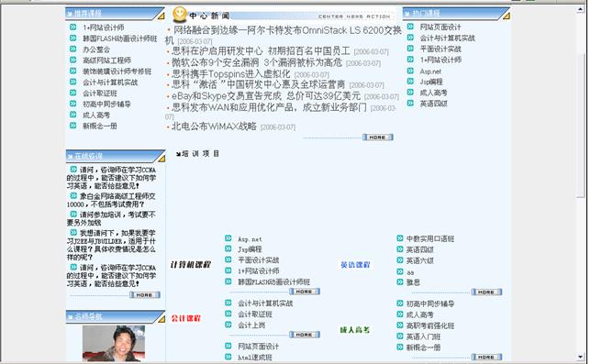
Task: Click the yellow corner triangle on 在线咨询 header
Action: (x=162, y=159)
